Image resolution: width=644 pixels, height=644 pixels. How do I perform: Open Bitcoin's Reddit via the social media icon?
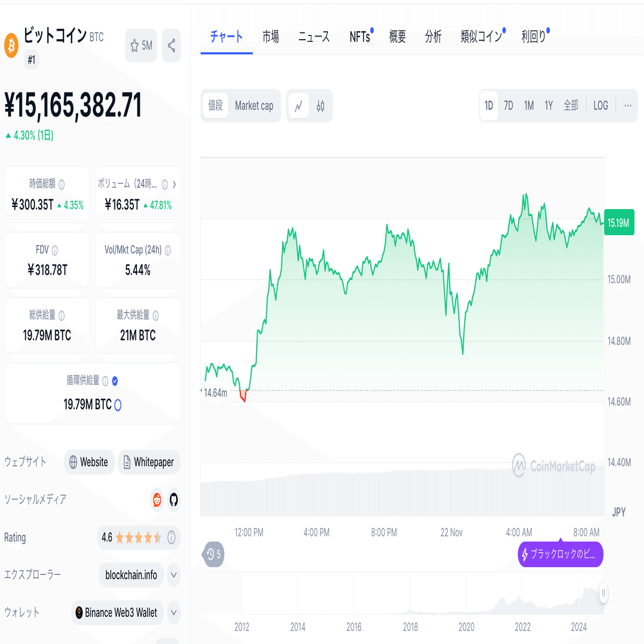[x=156, y=500]
